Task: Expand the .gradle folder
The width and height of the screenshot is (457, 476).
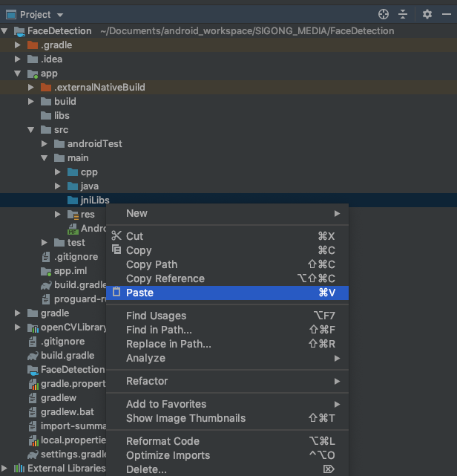Action: click(x=18, y=45)
